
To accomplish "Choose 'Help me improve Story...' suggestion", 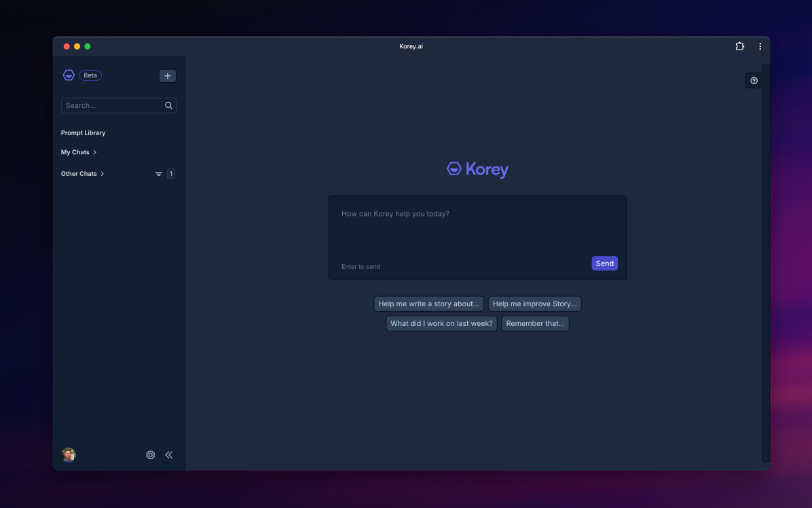I will click(x=534, y=304).
